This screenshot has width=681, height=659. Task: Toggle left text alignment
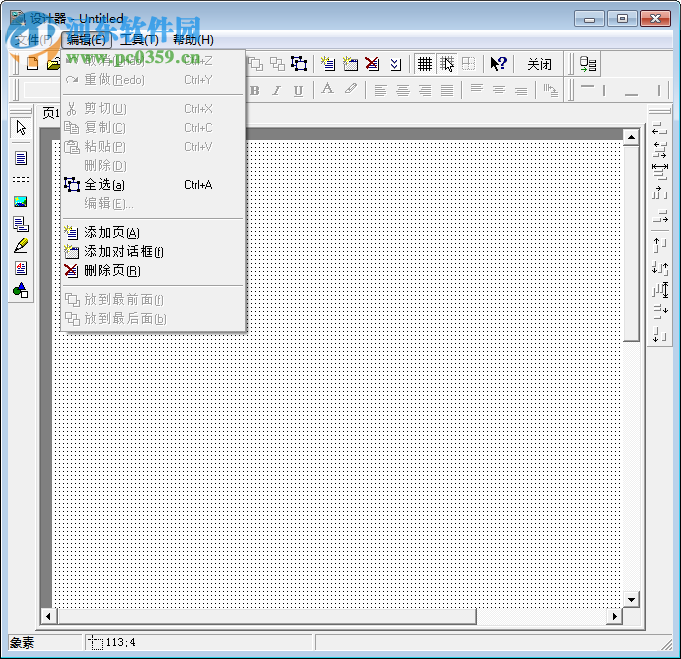(380, 90)
